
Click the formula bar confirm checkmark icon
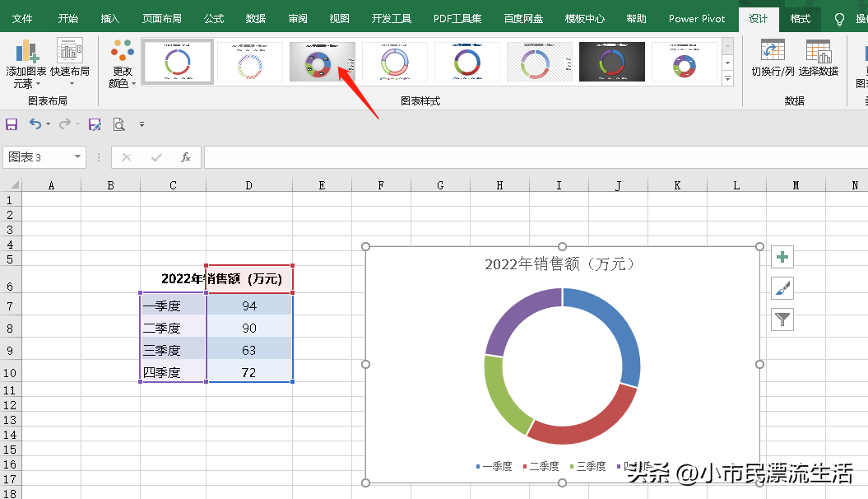point(156,157)
